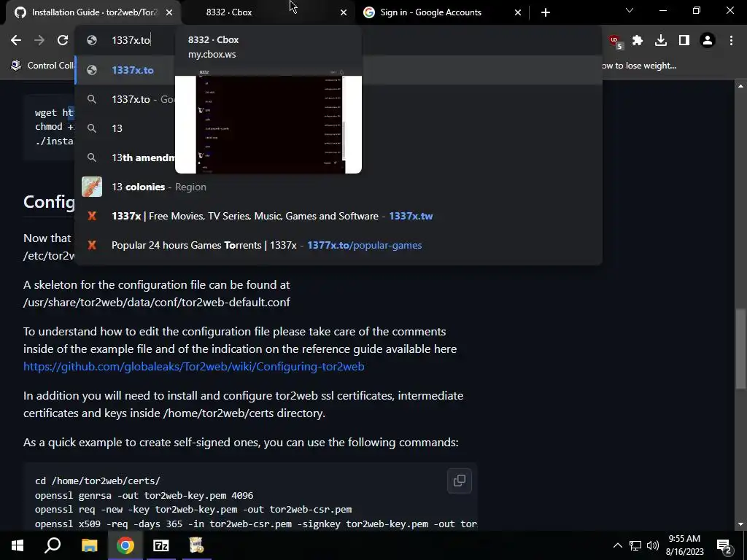
Task: Open the Chrome three-dot menu
Action: [731, 41]
